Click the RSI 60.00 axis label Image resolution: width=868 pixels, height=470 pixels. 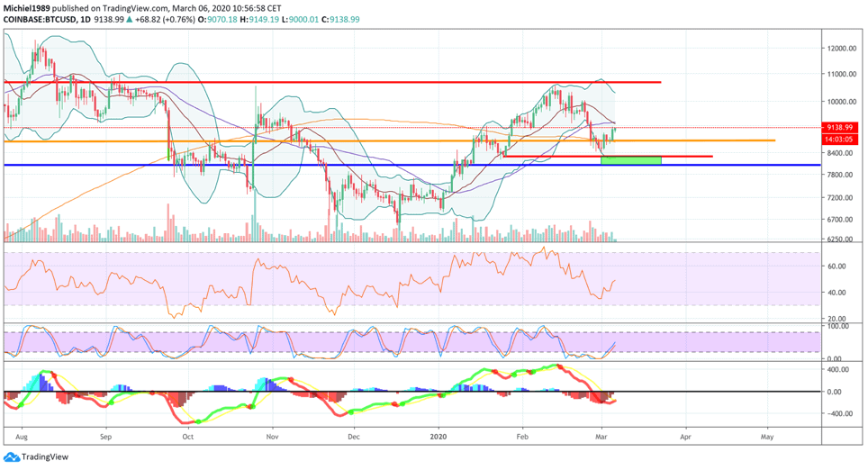tap(836, 267)
